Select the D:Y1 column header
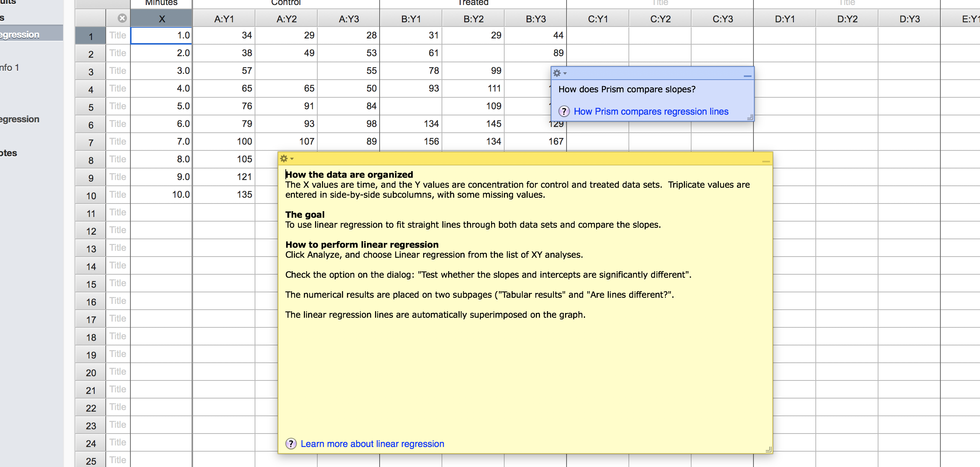Viewport: 980px width, 467px height. click(785, 18)
